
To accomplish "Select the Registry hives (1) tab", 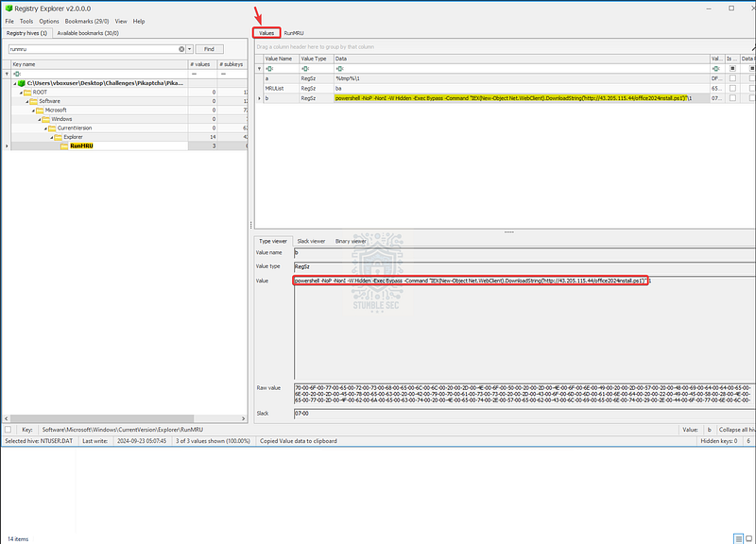I will point(26,33).
